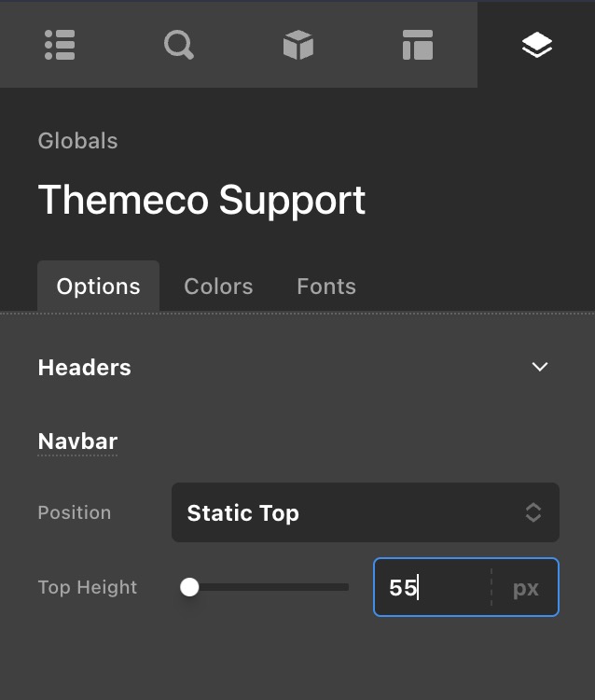
Task: Open the Static Top position dropdown
Action: [365, 512]
